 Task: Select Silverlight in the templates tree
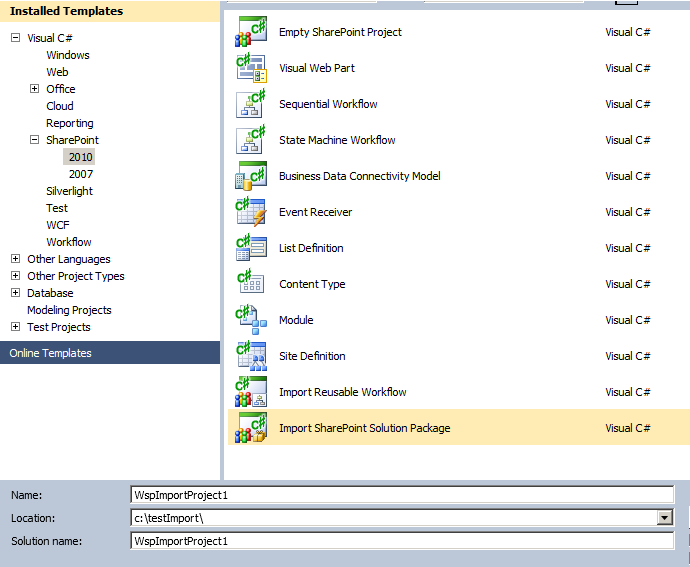click(69, 191)
